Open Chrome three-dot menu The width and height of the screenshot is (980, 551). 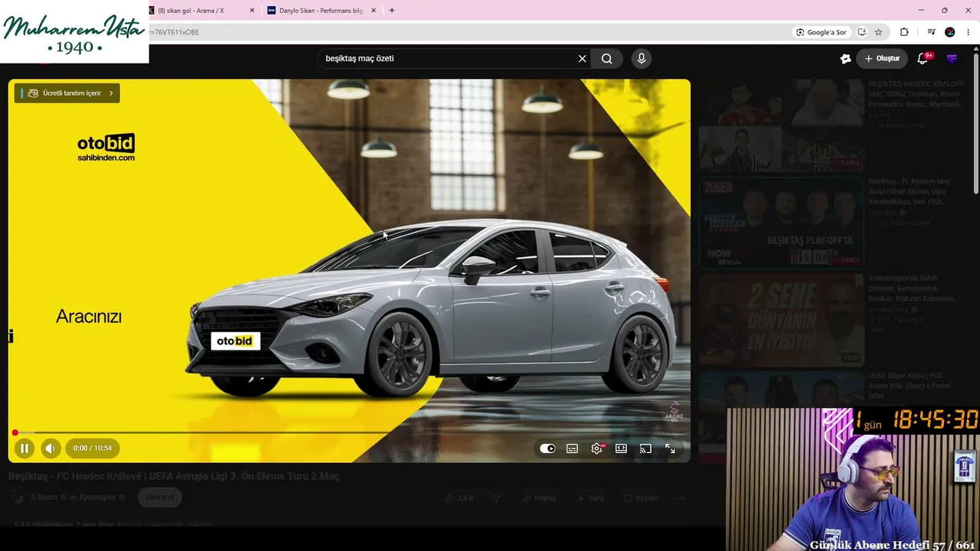[968, 32]
